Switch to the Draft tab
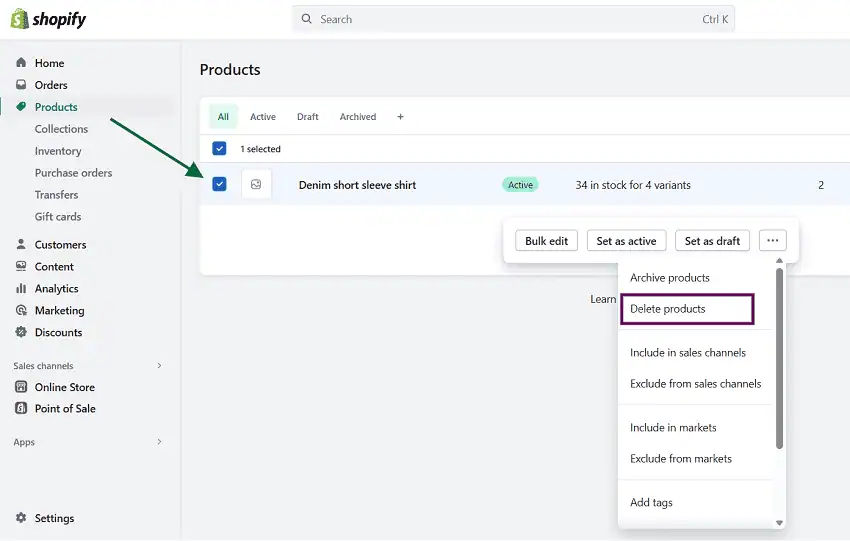850x541 pixels. 307,117
